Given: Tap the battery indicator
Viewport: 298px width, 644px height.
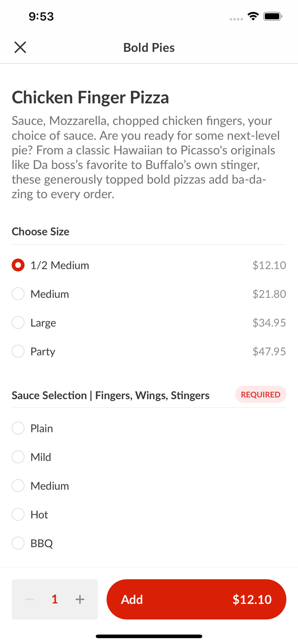Looking at the screenshot, I should pyautogui.click(x=273, y=15).
